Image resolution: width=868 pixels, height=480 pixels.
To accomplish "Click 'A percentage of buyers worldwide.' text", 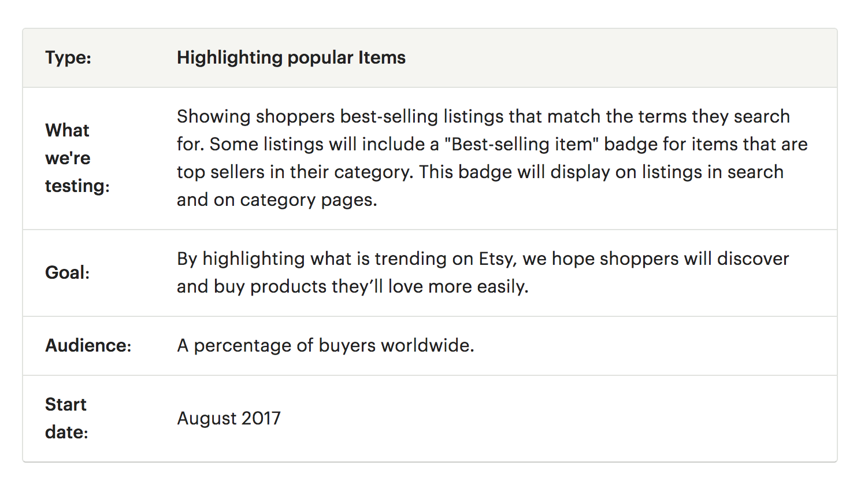I will tap(325, 345).
